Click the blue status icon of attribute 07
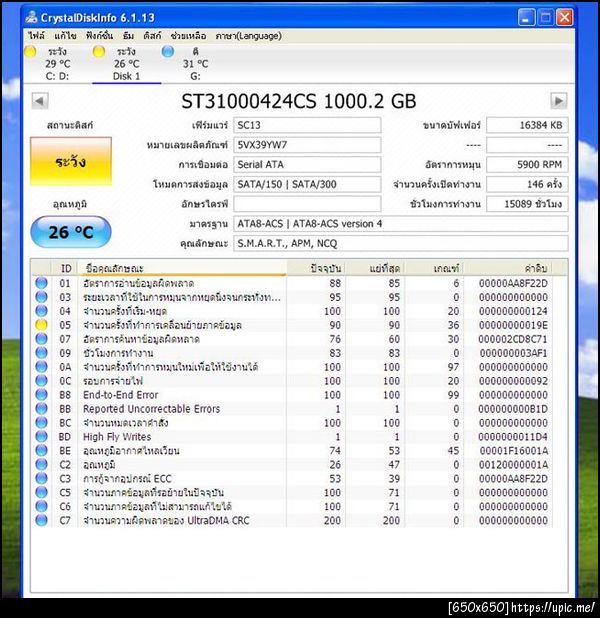Screen dimensions: 600x618 pos(41,339)
